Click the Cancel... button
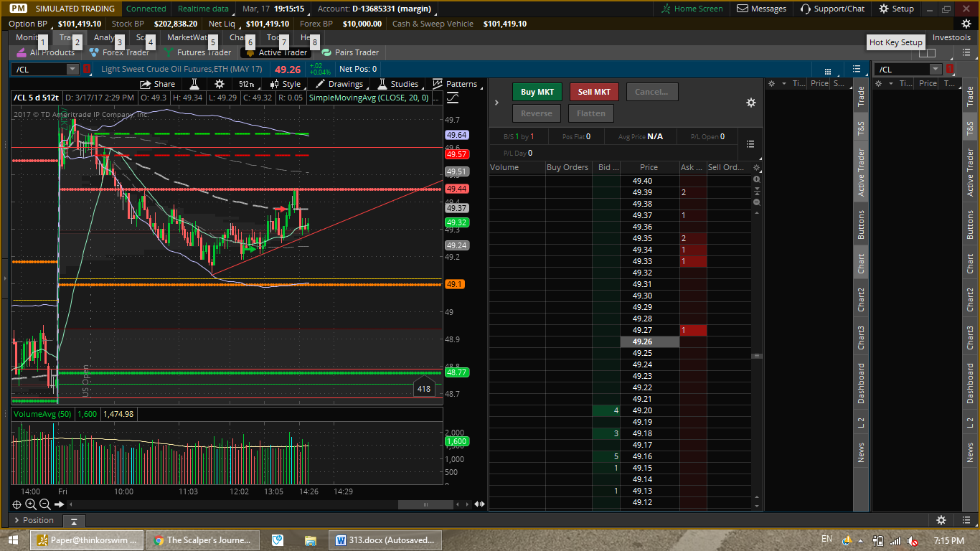980x551 pixels. [x=651, y=92]
